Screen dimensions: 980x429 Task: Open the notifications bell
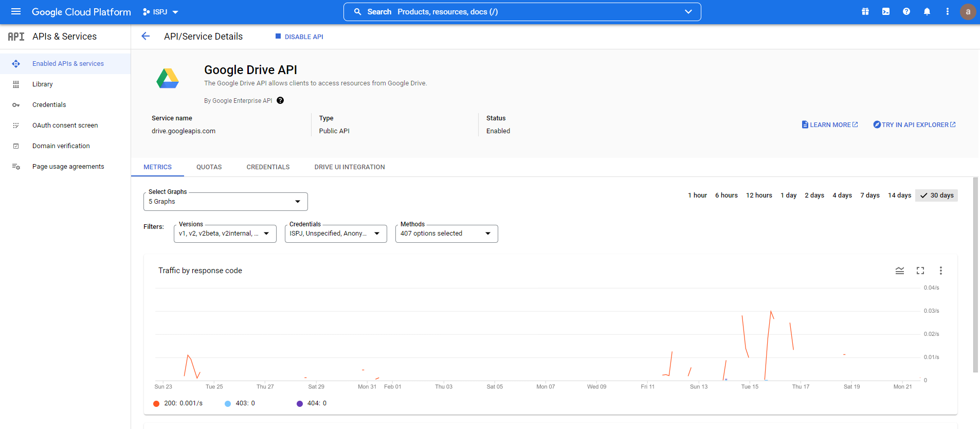(927, 11)
